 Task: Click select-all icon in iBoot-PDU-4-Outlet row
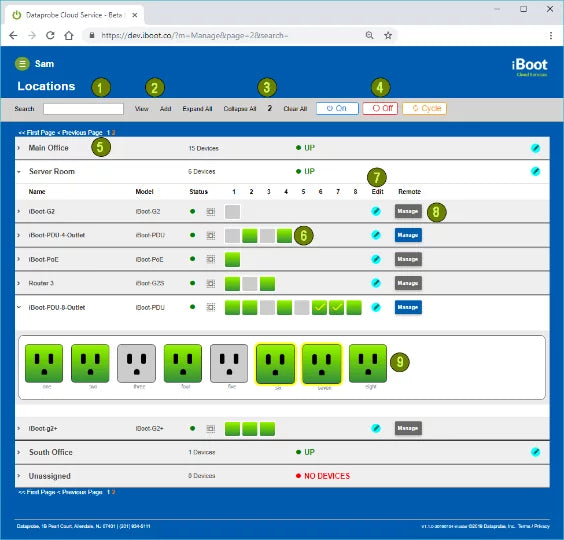(x=211, y=236)
